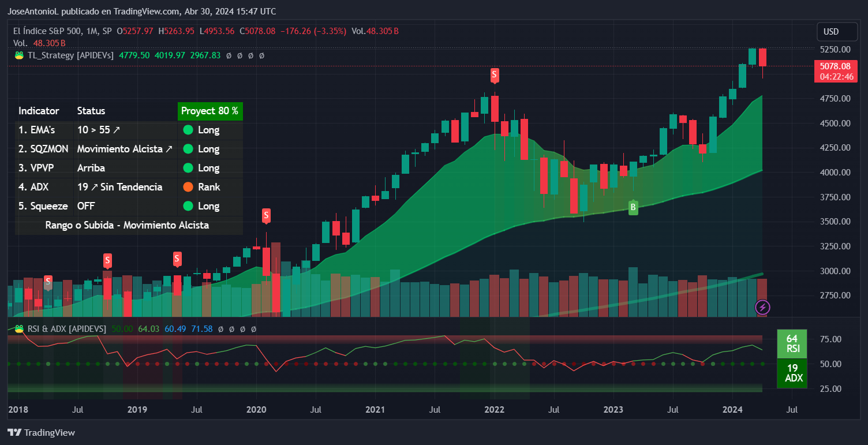Select the S sell marker at the 2022 peak
868x445 pixels.
click(495, 74)
